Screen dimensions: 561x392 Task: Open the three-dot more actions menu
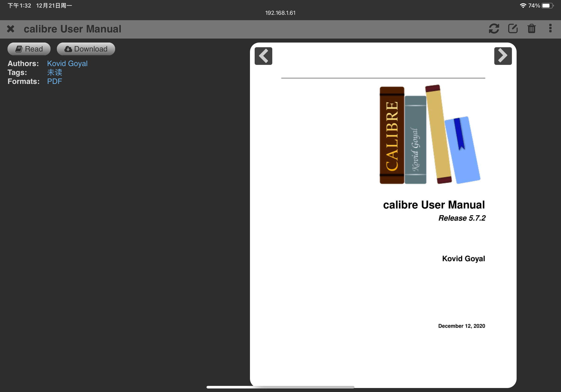coord(550,28)
